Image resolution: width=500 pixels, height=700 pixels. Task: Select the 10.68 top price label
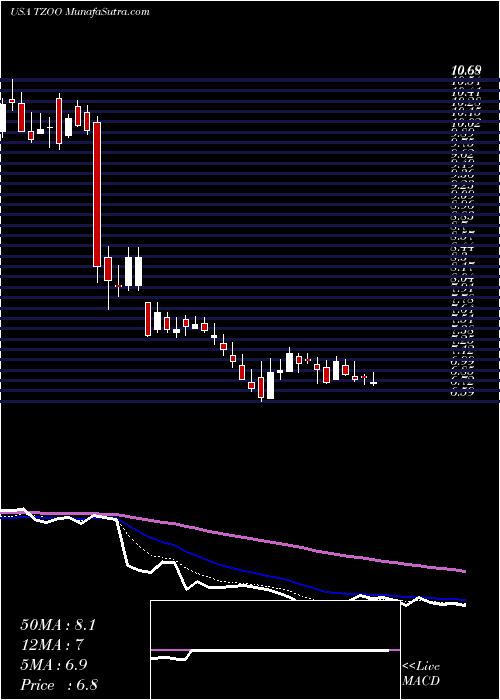pos(466,70)
